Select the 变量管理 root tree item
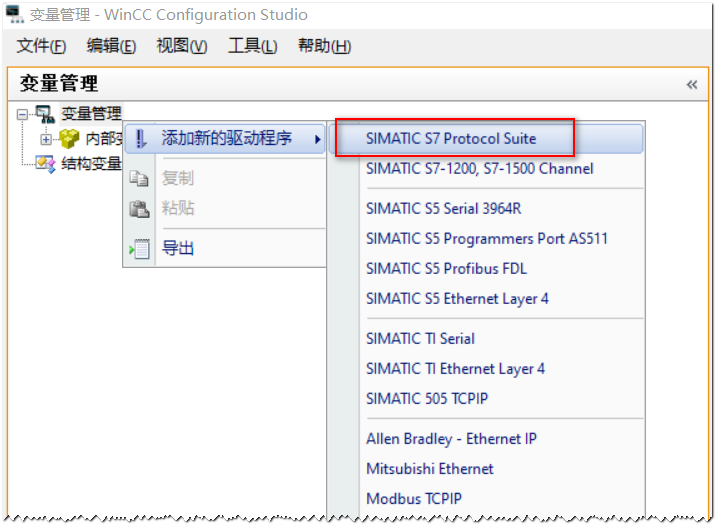The height and width of the screenshot is (531, 716). point(91,114)
